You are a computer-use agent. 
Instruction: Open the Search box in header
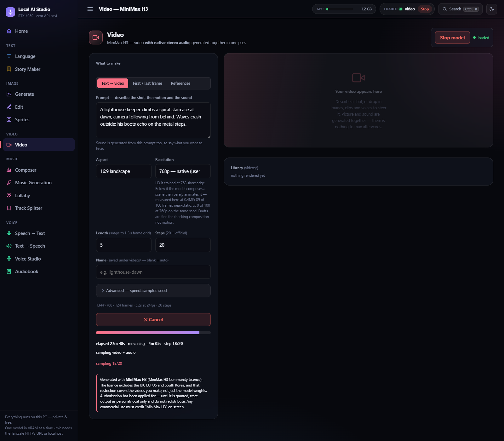coord(461,9)
